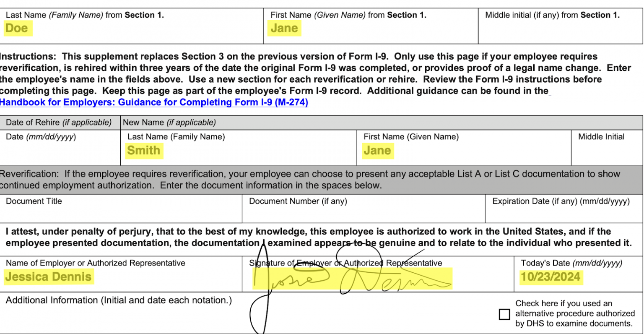The image size is (644, 334).
Task: Click the Date of Rehire (if applicable) header
Action: [59, 123]
